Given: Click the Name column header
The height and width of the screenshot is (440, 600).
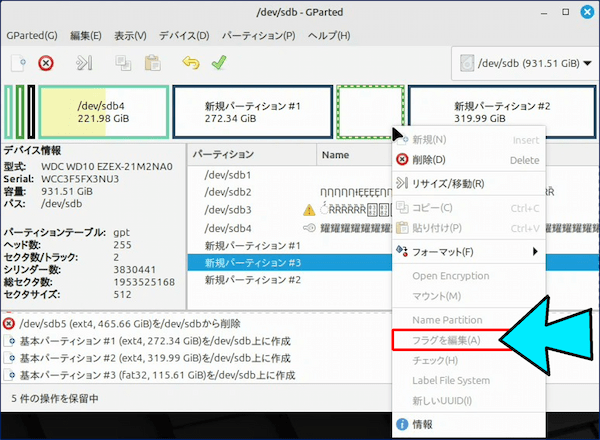Looking at the screenshot, I should 335,155.
